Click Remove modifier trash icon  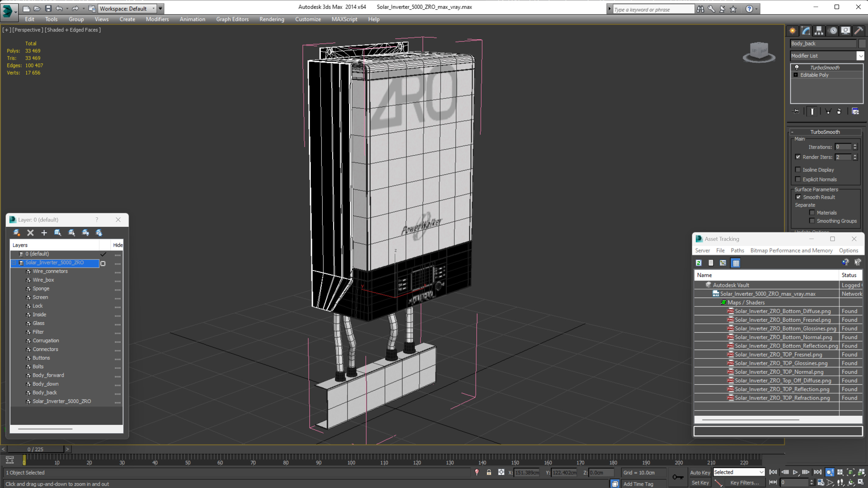point(839,111)
